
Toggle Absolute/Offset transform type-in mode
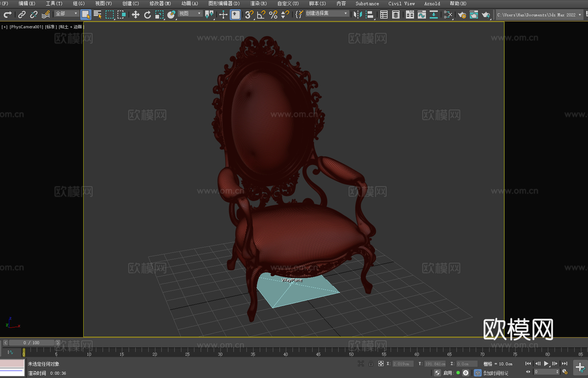(381, 364)
